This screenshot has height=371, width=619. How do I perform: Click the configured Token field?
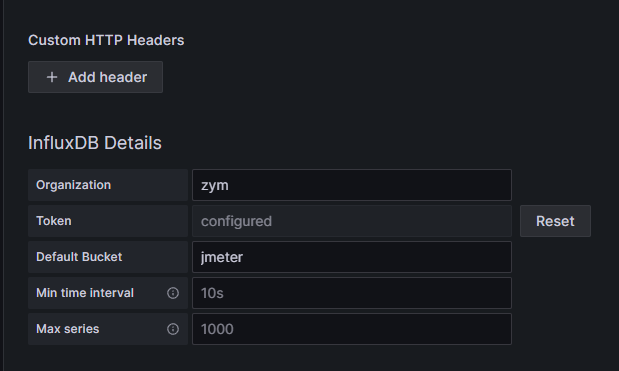(x=352, y=221)
